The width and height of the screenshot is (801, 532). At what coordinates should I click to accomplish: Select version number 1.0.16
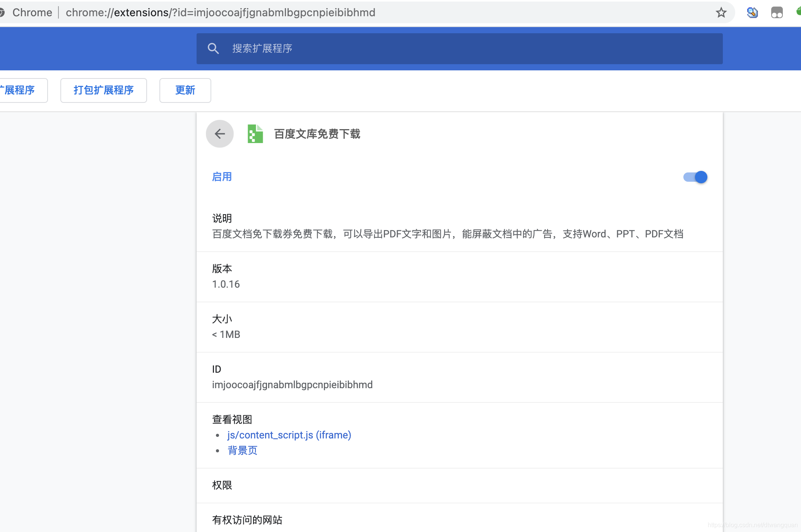pos(226,284)
